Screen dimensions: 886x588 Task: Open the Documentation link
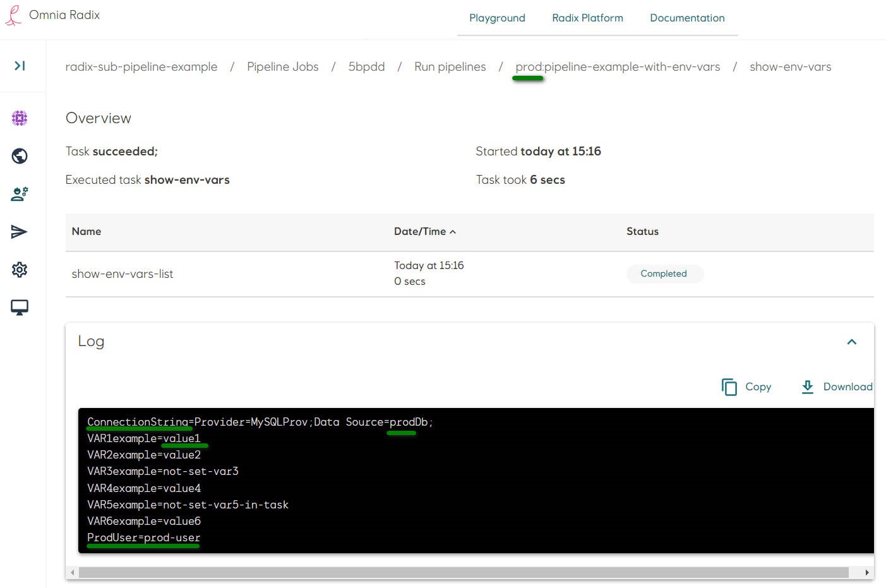[687, 18]
